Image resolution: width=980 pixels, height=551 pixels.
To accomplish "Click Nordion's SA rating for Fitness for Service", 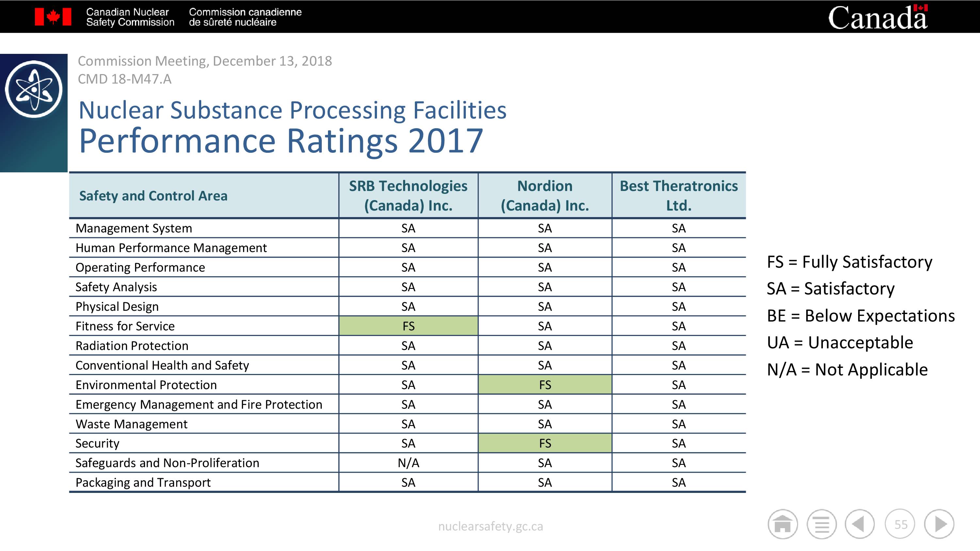I will click(545, 326).
